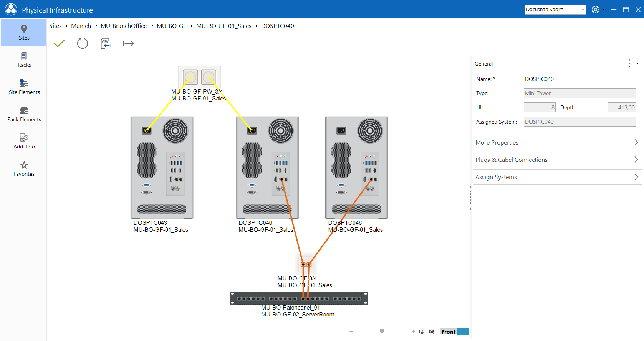Screen dimensions: 644x341
Task: Select the DOSPTC046 tower computer
Action: click(x=356, y=168)
